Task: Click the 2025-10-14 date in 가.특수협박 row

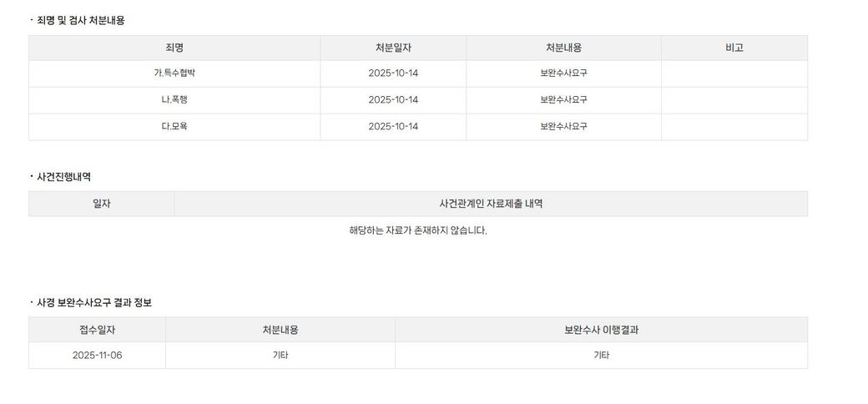Action: (393, 73)
